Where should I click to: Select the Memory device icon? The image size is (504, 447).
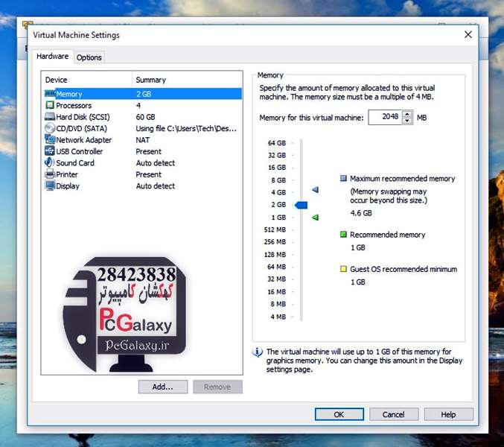click(50, 94)
